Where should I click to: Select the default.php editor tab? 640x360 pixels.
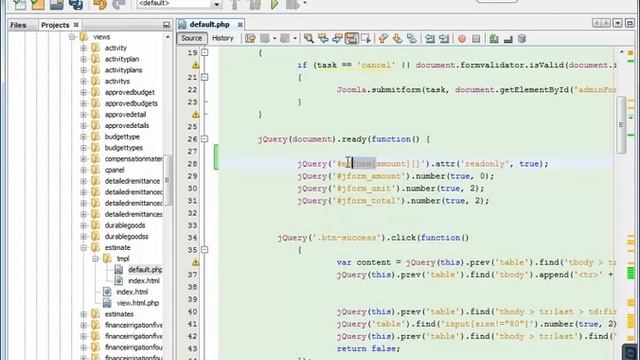click(x=209, y=24)
